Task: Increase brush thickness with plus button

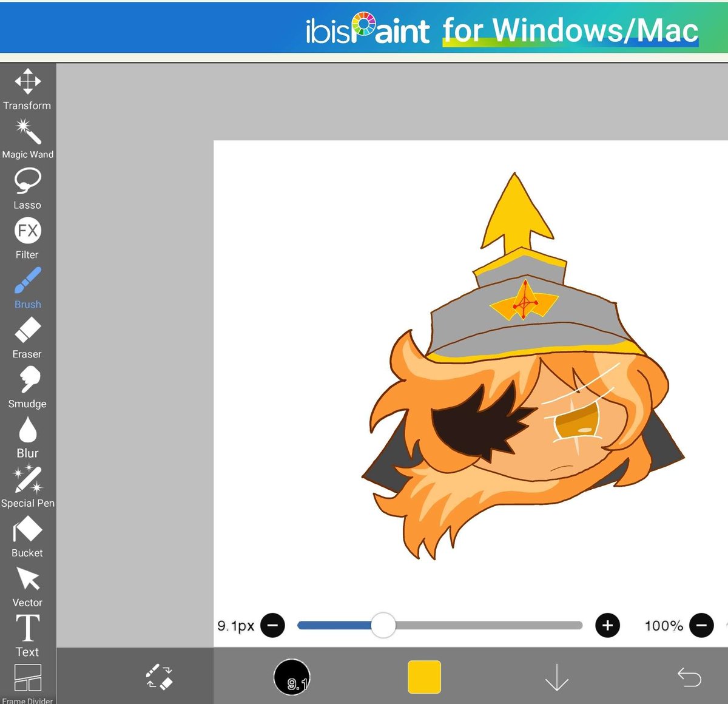Action: (x=607, y=625)
